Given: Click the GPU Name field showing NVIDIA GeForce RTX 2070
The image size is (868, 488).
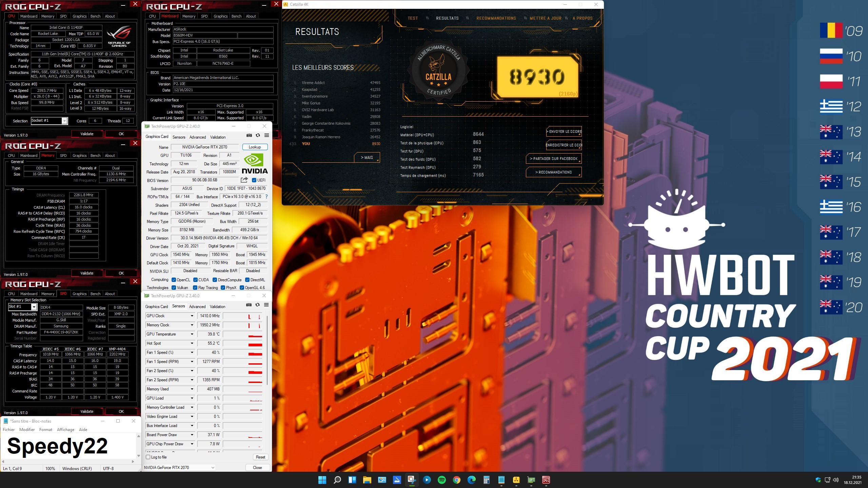Looking at the screenshot, I should [205, 147].
